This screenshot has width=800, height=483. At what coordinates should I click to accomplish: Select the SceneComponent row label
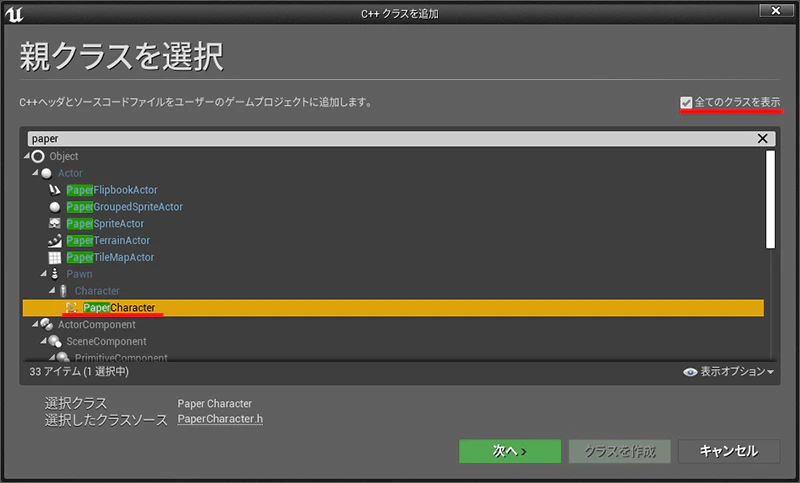tap(106, 342)
